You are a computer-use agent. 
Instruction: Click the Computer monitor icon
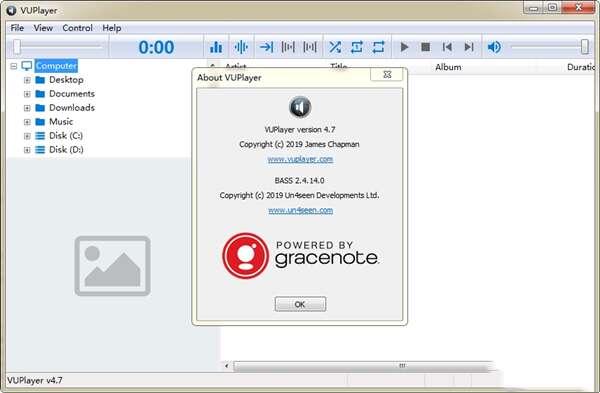pyautogui.click(x=26, y=66)
